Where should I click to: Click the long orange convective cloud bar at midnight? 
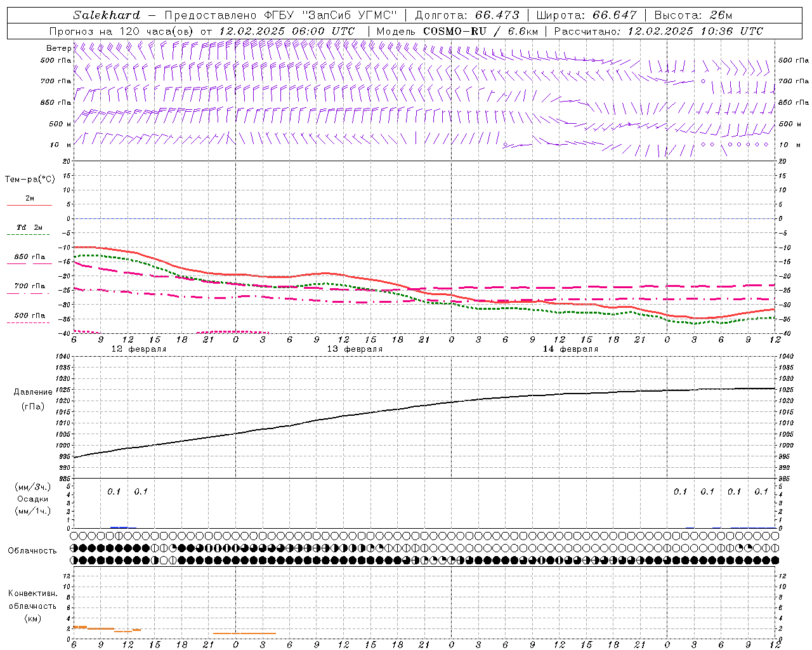tap(244, 633)
